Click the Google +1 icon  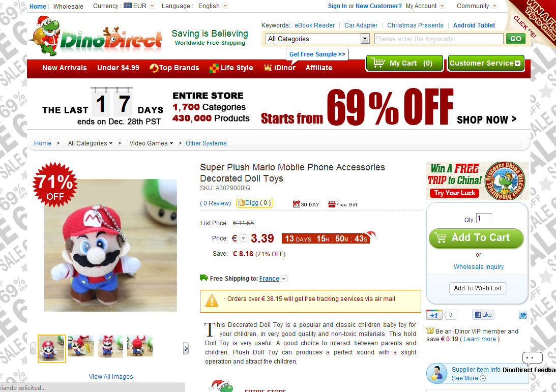[x=434, y=315]
